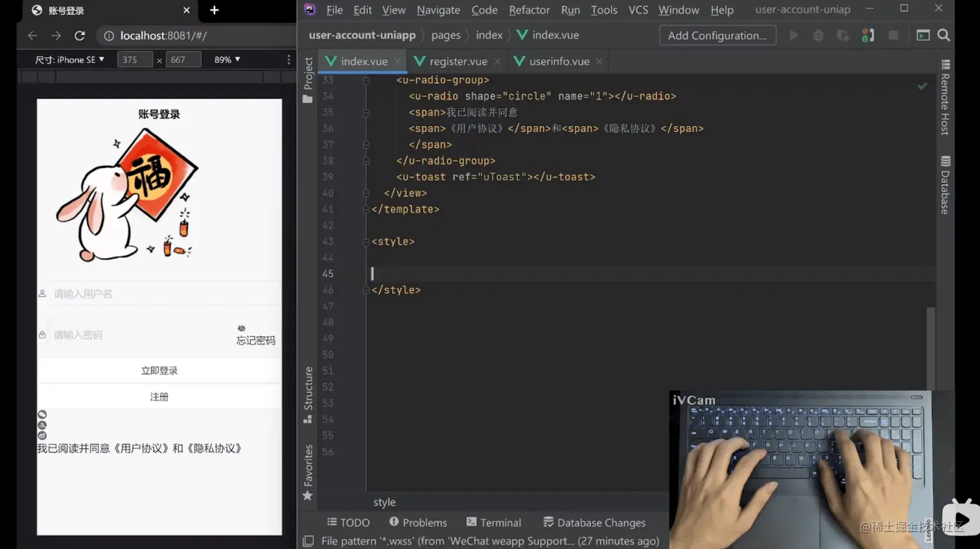980x549 pixels.
Task: Open the Refactor menu
Action: click(x=529, y=10)
